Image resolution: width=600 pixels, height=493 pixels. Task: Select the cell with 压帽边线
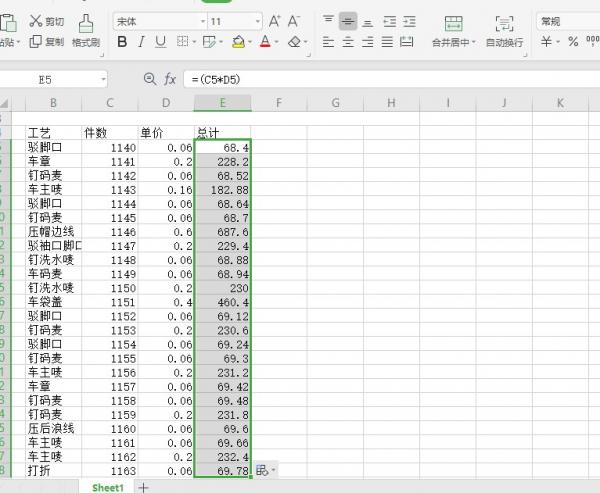pyautogui.click(x=54, y=232)
